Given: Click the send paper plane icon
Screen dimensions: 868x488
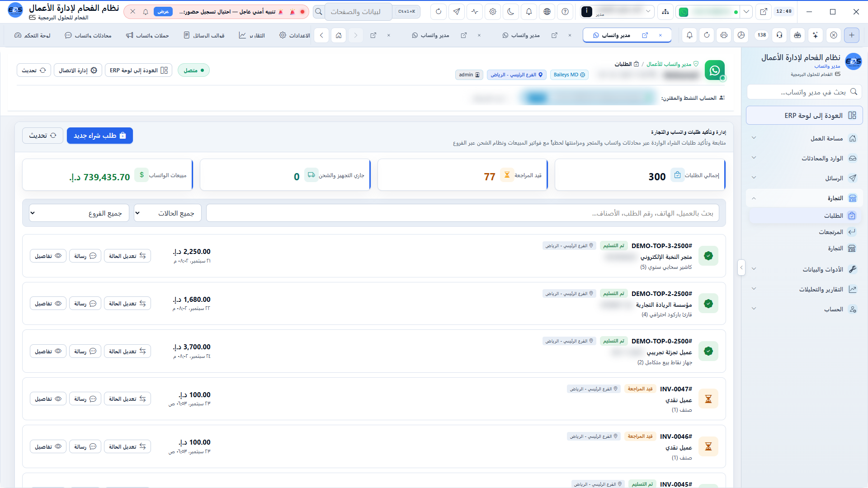Looking at the screenshot, I should point(457,12).
